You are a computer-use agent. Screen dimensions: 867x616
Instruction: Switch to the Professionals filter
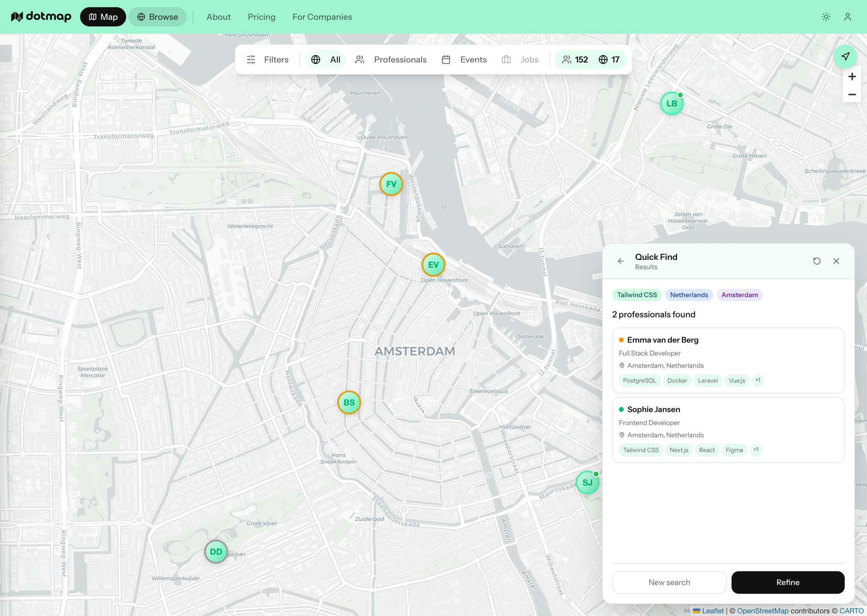(x=391, y=60)
